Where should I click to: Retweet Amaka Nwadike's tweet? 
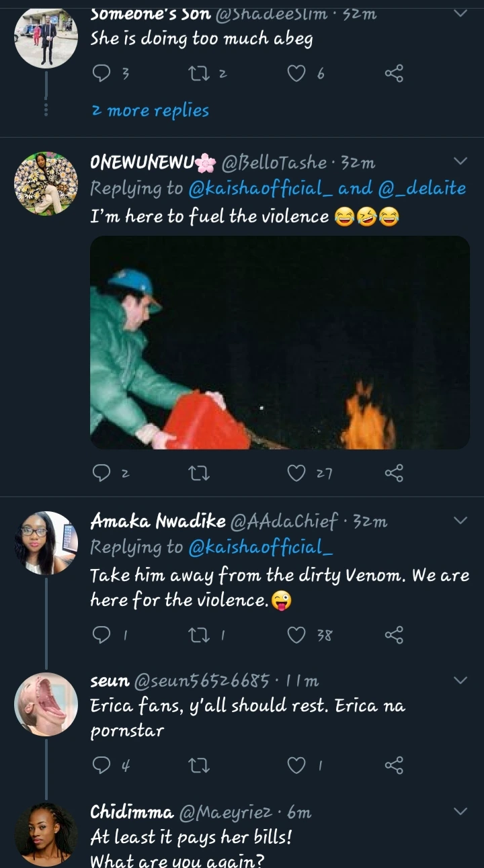point(200,634)
